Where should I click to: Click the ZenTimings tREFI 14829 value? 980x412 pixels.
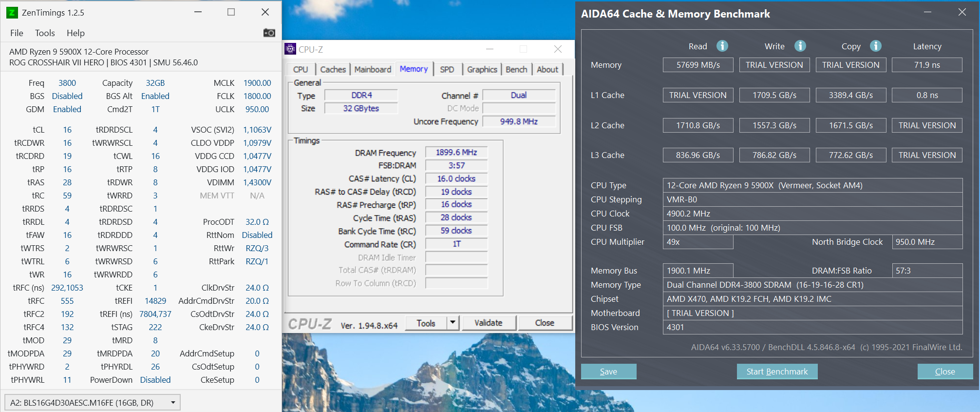tap(155, 301)
